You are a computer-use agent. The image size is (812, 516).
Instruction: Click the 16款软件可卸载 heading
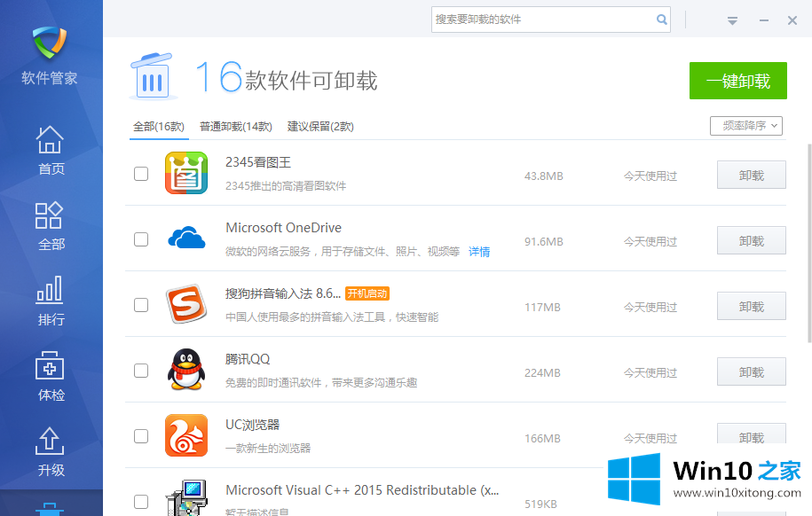click(x=287, y=77)
